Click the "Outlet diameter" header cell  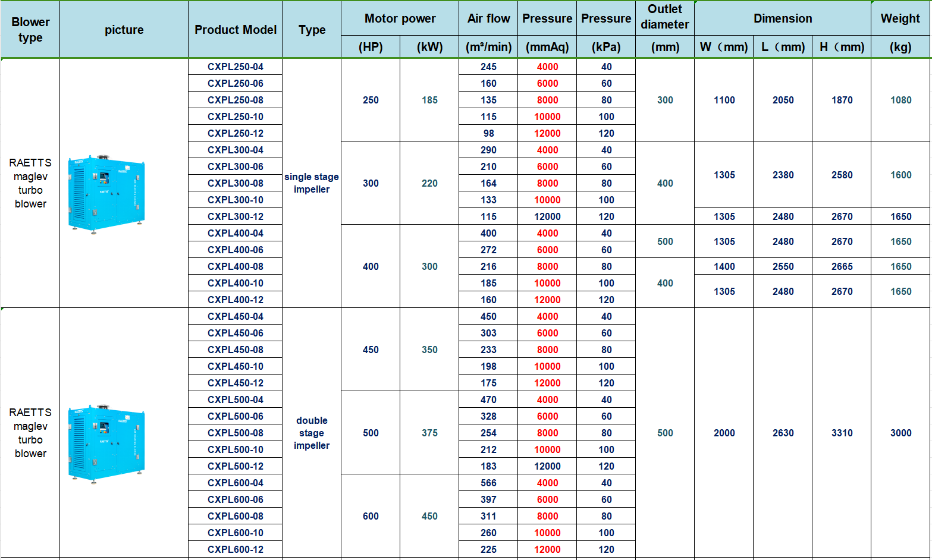pos(665,17)
